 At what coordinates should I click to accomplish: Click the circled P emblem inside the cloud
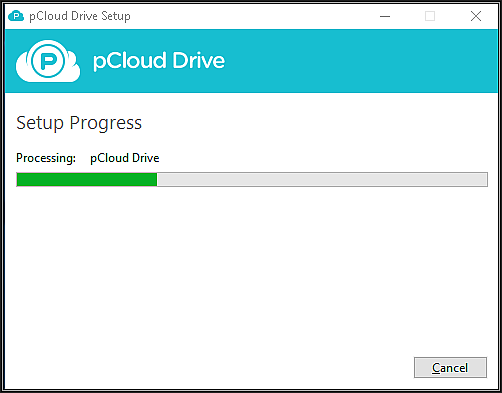coord(48,60)
